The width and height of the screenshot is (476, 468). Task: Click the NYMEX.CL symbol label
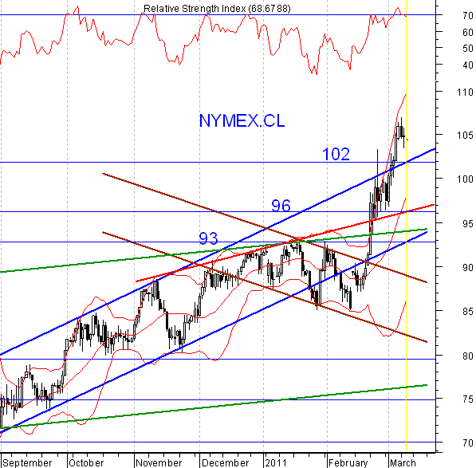[x=242, y=121]
